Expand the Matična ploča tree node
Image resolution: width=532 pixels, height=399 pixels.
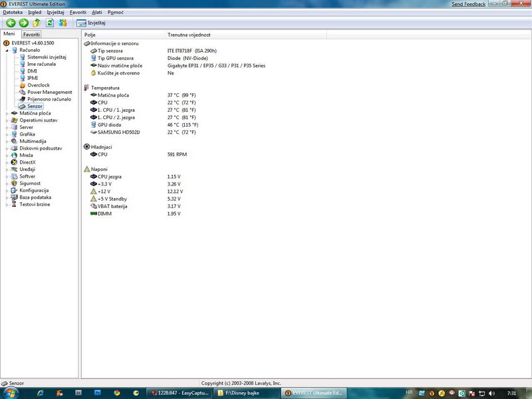[x=7, y=113]
